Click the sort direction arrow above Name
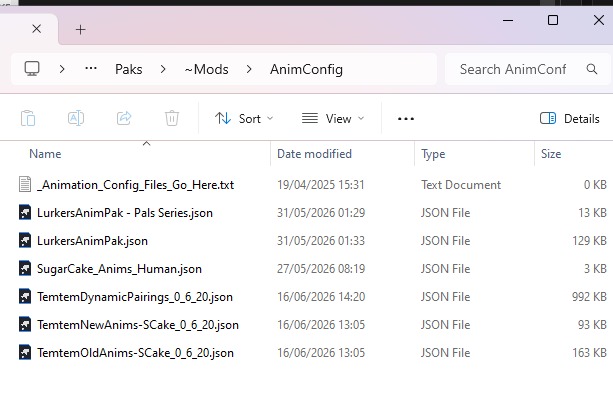The image size is (613, 399). [x=147, y=143]
